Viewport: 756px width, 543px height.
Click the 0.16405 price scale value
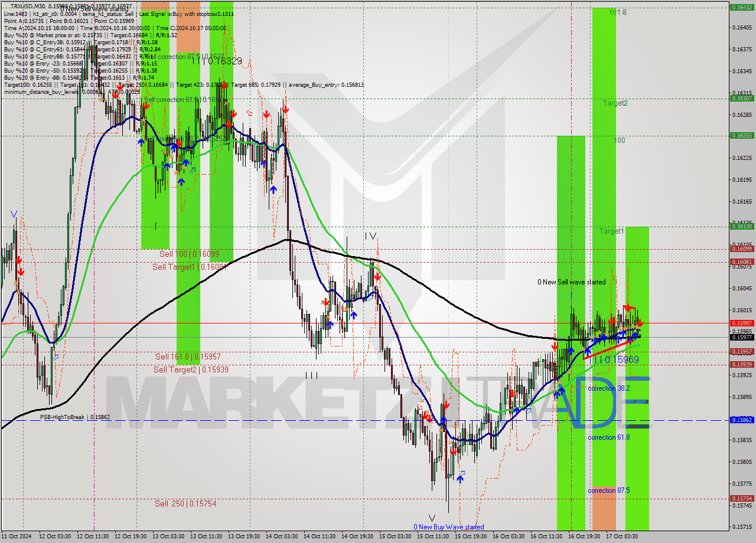pos(742,27)
